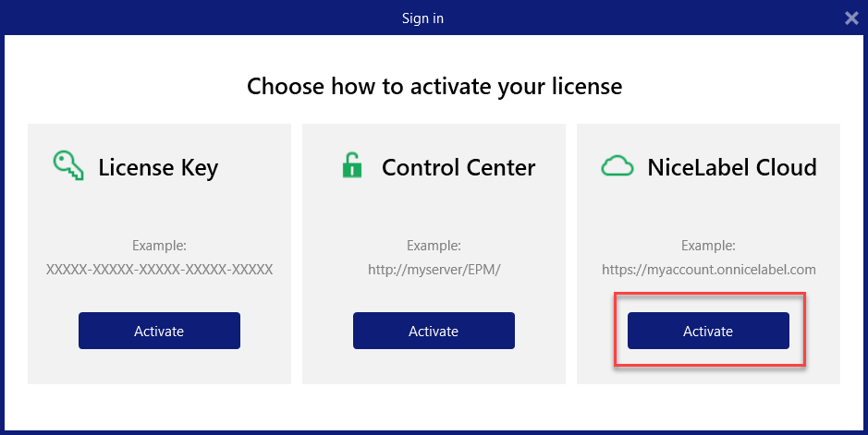
Task: Click 'Example:' label in License Key card
Action: [159, 246]
